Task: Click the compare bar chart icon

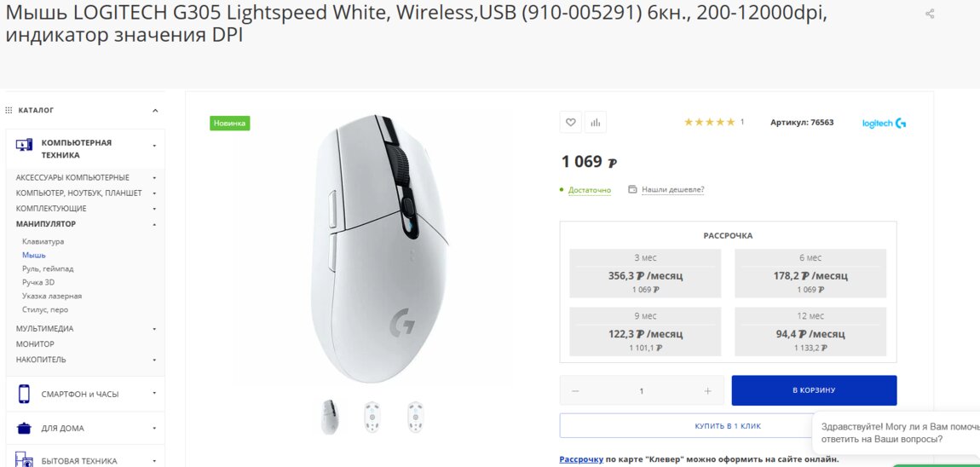Action: pyautogui.click(x=596, y=123)
